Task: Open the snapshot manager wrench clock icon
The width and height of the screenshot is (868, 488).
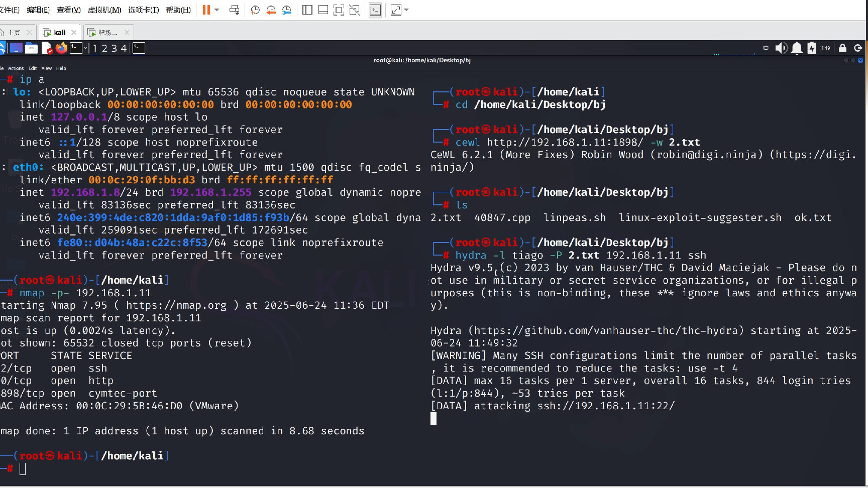Action: coord(287,10)
